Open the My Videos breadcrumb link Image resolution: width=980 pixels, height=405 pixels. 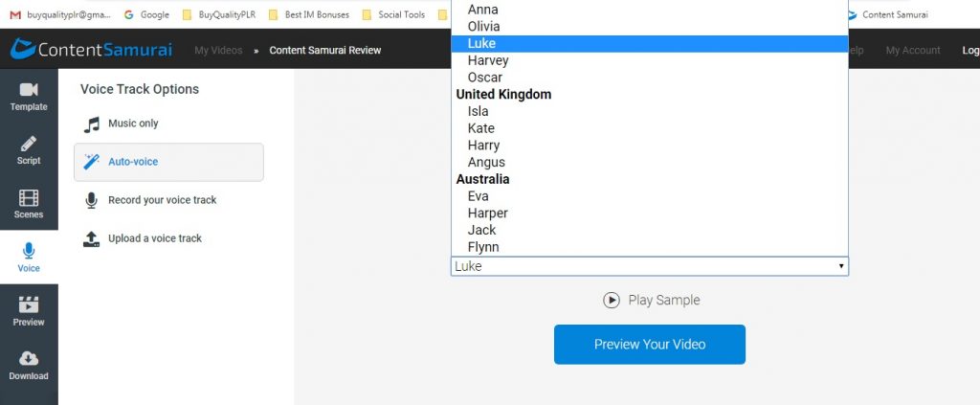(218, 51)
